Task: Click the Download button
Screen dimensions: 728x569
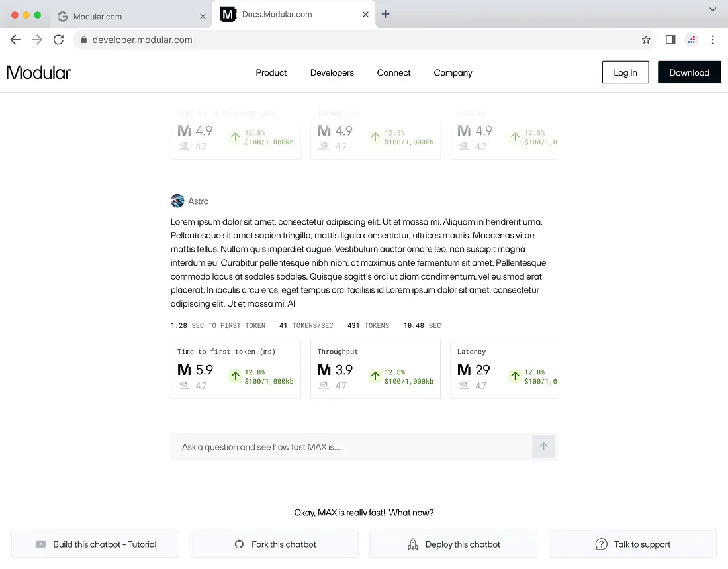Action: pyautogui.click(x=690, y=72)
